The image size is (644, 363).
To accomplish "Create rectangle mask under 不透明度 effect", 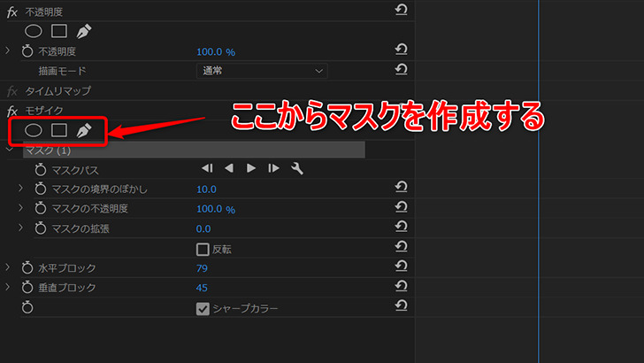I will pos(59,31).
